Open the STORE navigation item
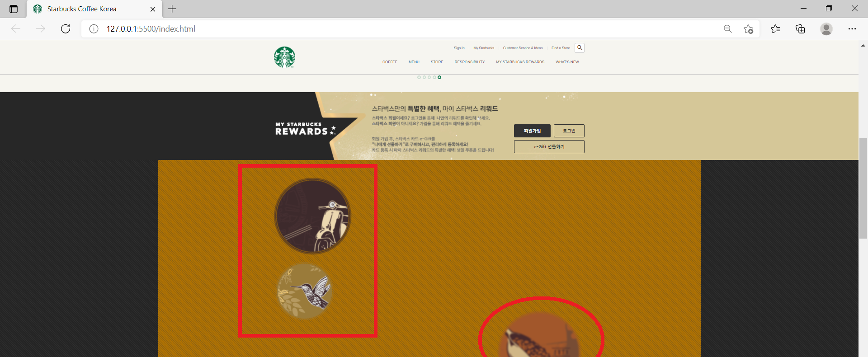This screenshot has width=868, height=357. [437, 62]
